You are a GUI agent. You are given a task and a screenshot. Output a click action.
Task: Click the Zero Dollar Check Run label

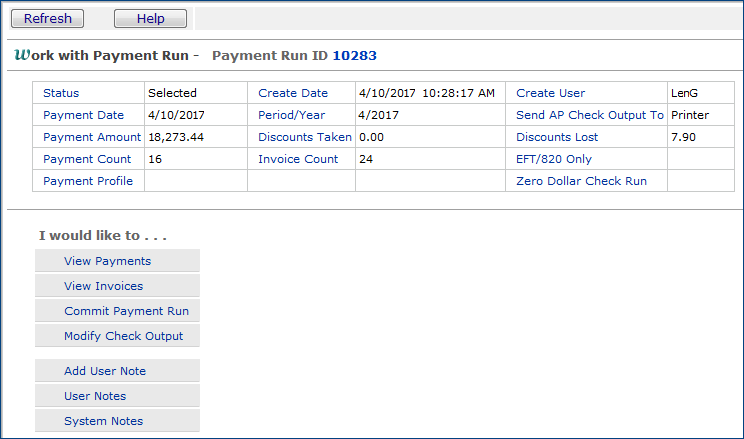coord(581,181)
